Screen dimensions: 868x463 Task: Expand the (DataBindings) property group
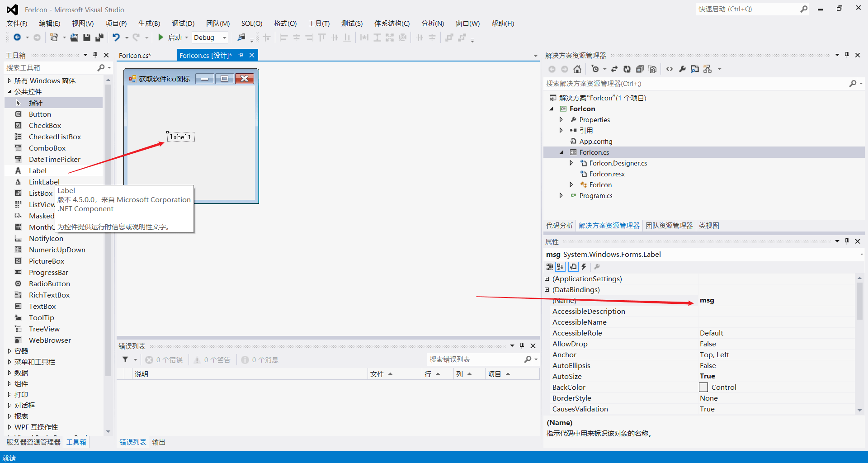click(547, 290)
